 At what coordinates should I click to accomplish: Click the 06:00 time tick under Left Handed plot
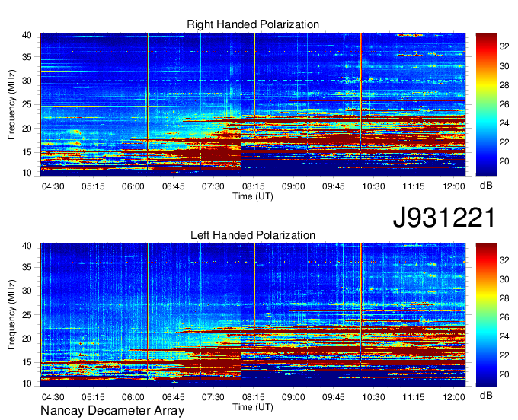pyautogui.click(x=133, y=397)
